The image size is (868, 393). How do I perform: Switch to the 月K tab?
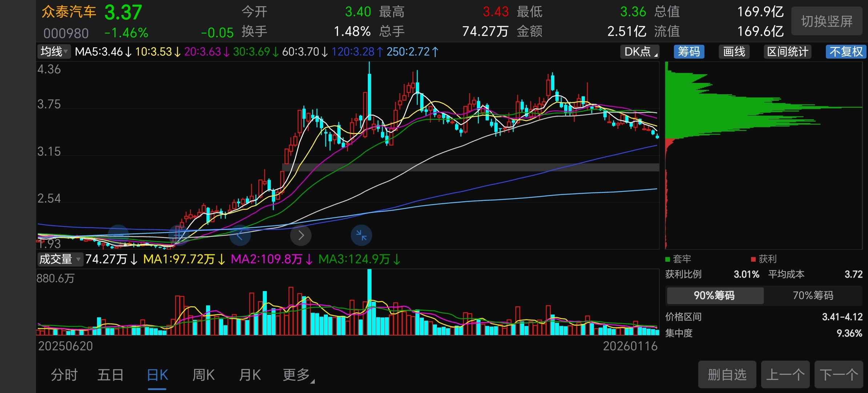250,375
